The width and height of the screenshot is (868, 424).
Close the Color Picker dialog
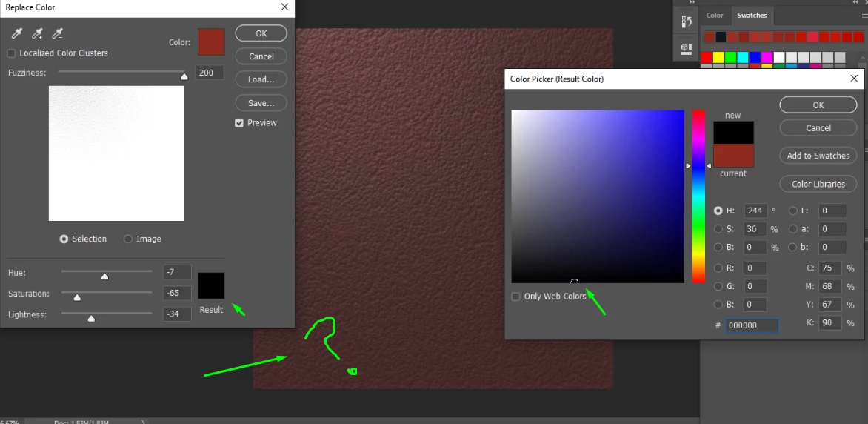pyautogui.click(x=854, y=79)
